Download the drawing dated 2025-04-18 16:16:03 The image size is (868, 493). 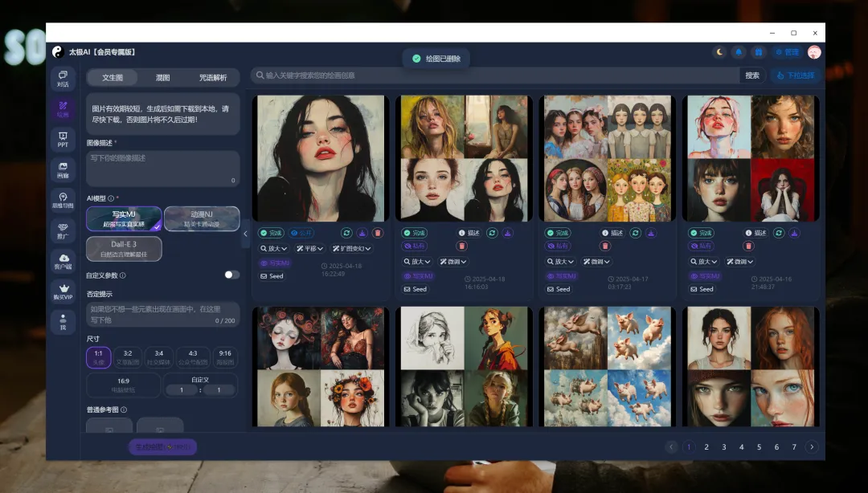pyautogui.click(x=508, y=233)
